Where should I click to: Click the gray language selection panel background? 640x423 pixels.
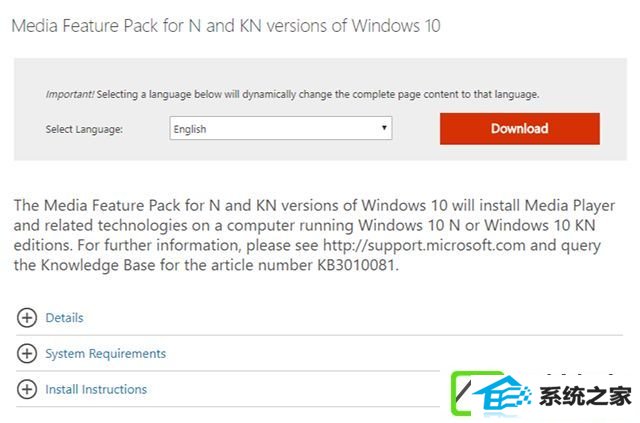coord(320,73)
